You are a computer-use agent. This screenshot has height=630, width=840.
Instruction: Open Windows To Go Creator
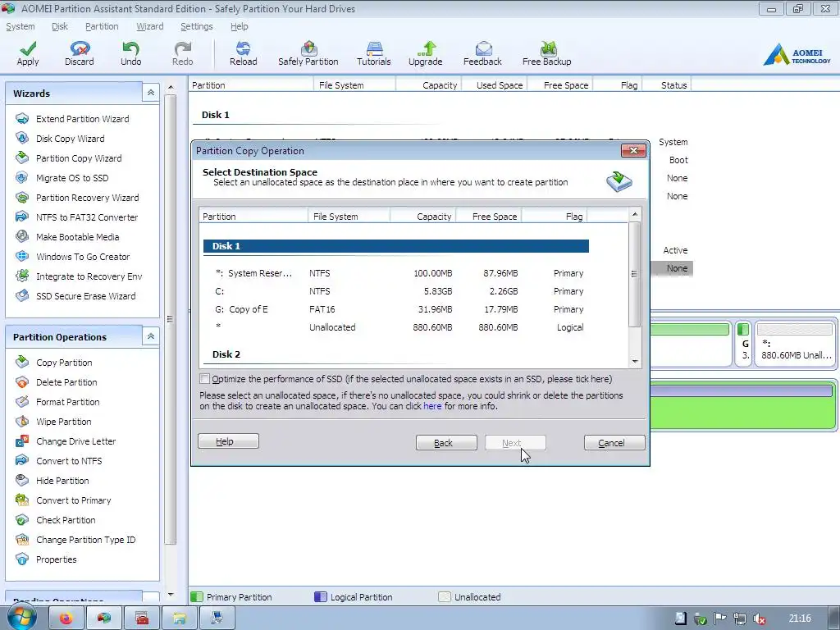coord(83,257)
